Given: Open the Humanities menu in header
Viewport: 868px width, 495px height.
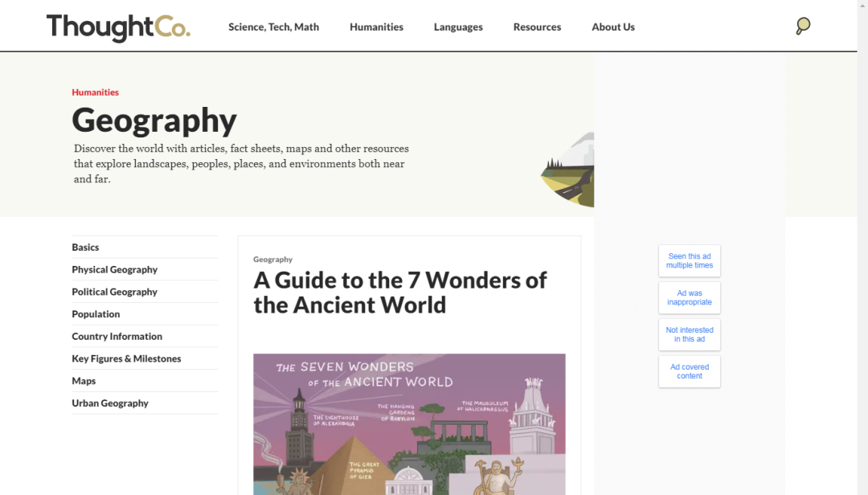Looking at the screenshot, I should coord(376,27).
